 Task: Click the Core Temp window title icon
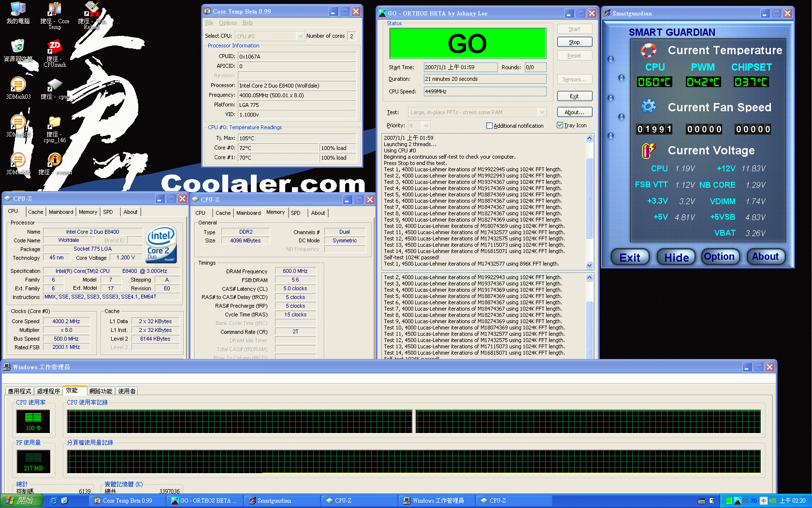tap(207, 11)
